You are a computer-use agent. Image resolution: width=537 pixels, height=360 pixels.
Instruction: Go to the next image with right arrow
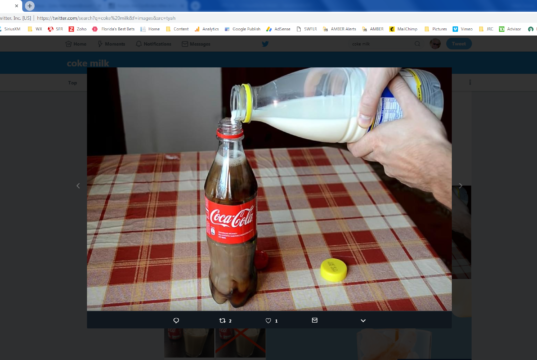(x=460, y=186)
